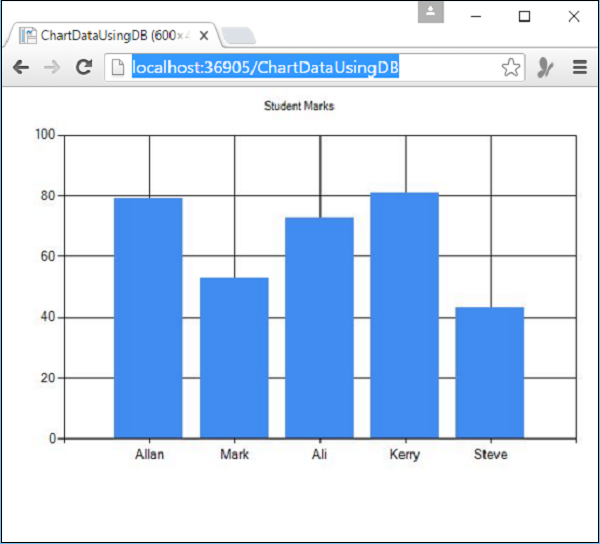Viewport: 600px width, 544px height.
Task: Click the 60 y-axis label
Action: [x=48, y=256]
